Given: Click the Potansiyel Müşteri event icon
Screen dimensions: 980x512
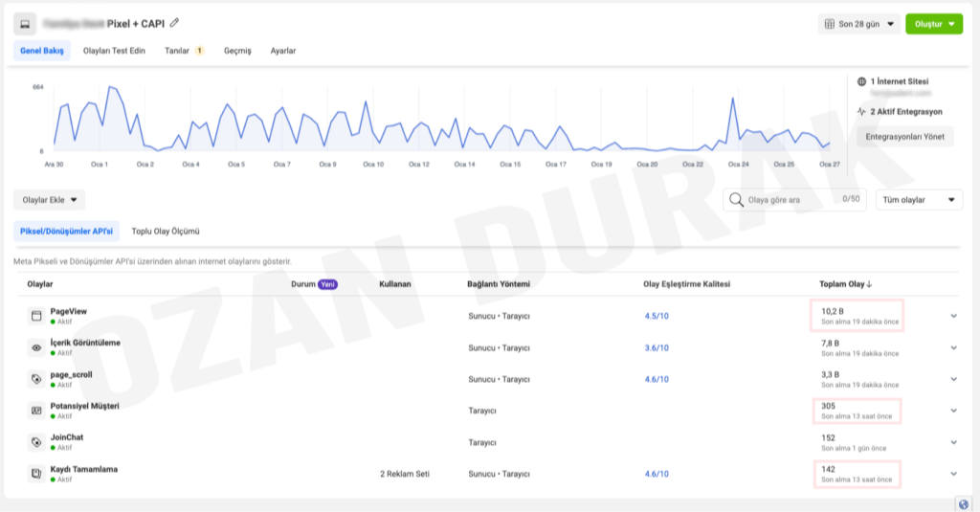Looking at the screenshot, I should [x=36, y=411].
